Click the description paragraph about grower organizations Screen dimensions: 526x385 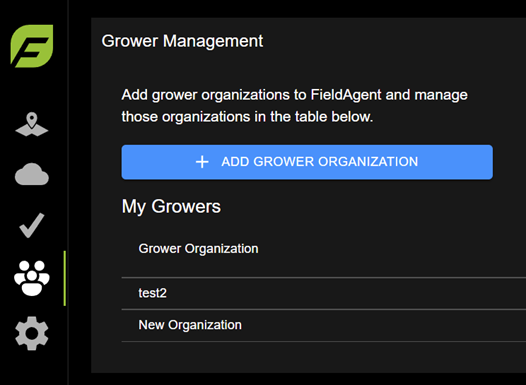tap(295, 106)
